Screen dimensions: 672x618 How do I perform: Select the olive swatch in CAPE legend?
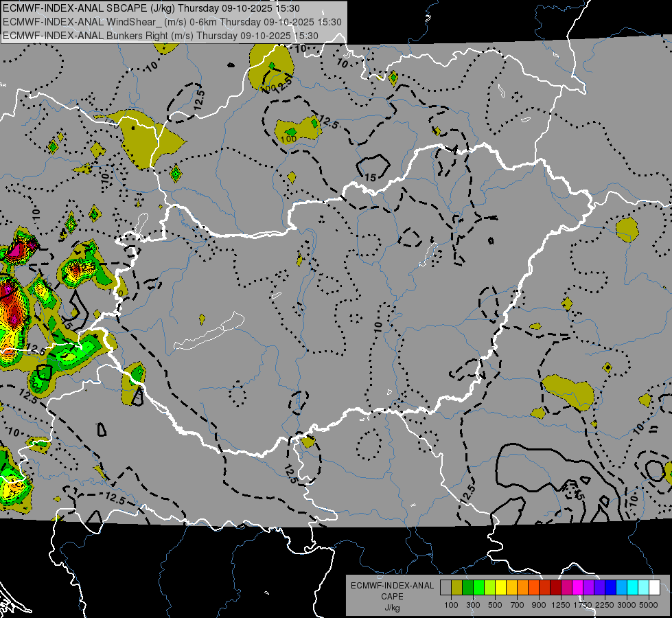[x=457, y=588]
